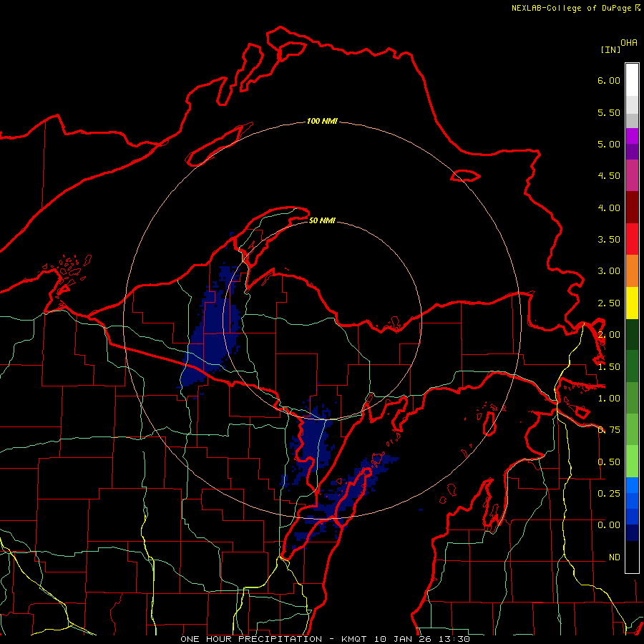Click the 50 NMI range ring label

click(322, 220)
